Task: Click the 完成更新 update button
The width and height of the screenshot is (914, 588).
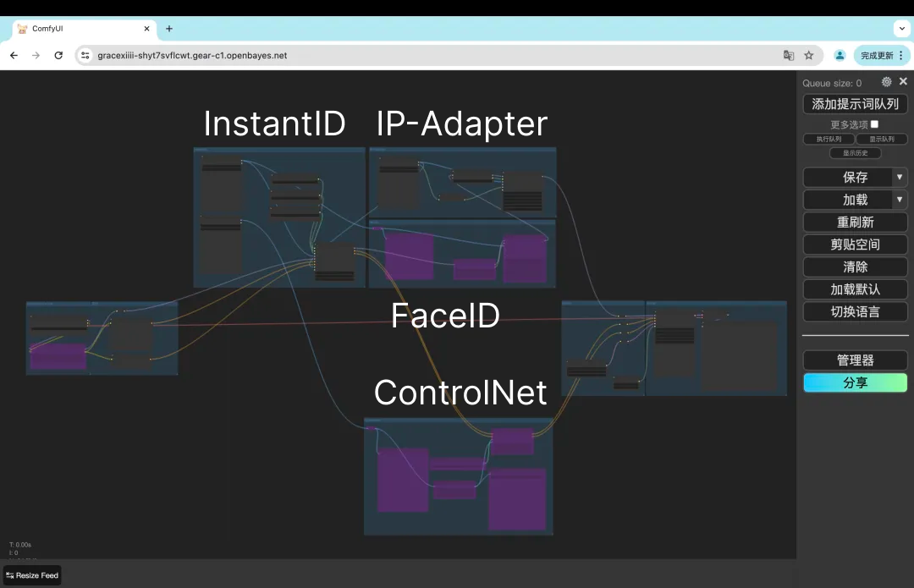Action: pos(882,55)
